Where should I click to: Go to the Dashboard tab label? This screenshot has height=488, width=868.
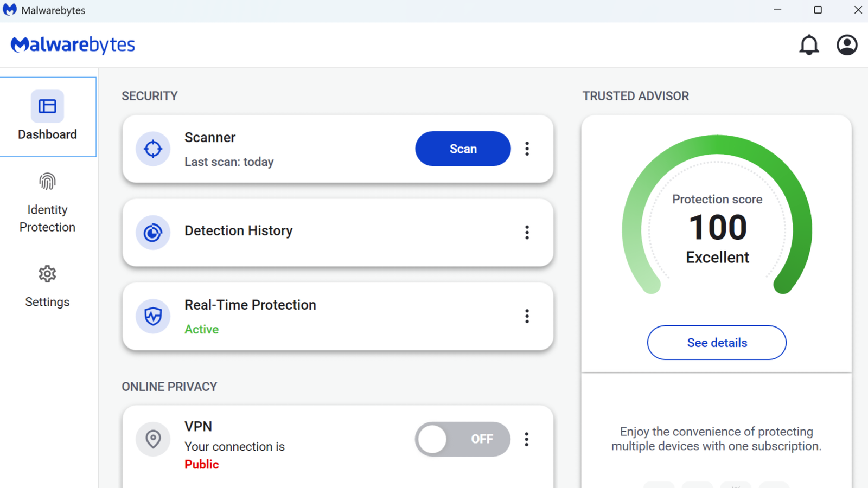[47, 134]
